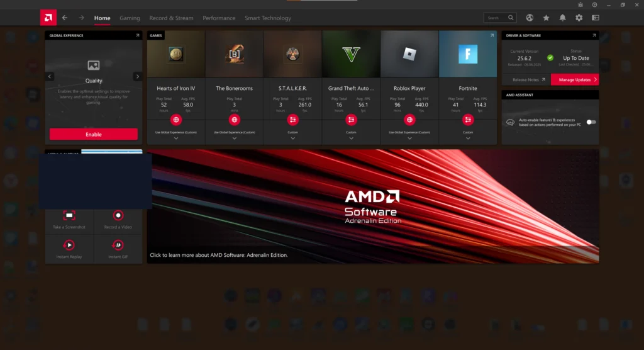Click Roblox Player global experience icon

pyautogui.click(x=409, y=120)
